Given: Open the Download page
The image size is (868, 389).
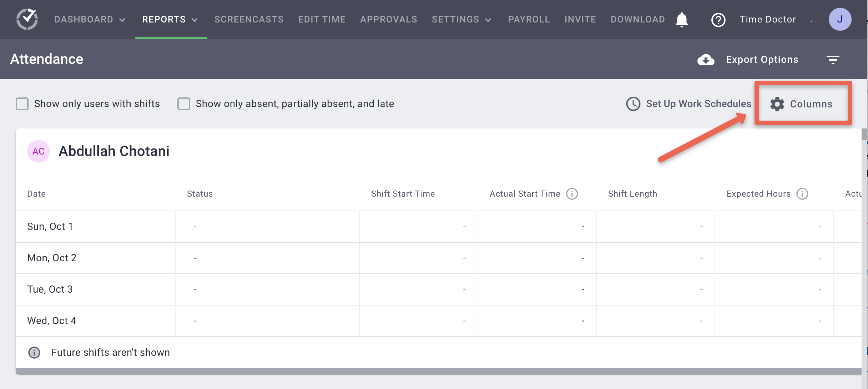Looking at the screenshot, I should [x=638, y=19].
